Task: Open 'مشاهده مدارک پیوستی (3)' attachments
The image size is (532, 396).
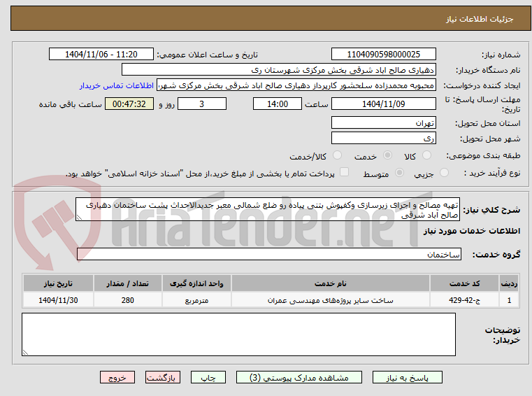Action: [x=299, y=377]
